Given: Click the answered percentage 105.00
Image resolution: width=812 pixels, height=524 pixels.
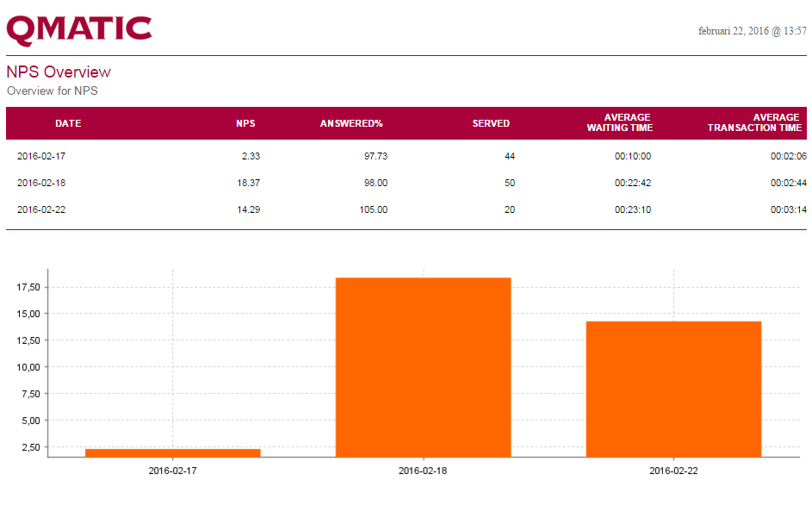Looking at the screenshot, I should (373, 209).
